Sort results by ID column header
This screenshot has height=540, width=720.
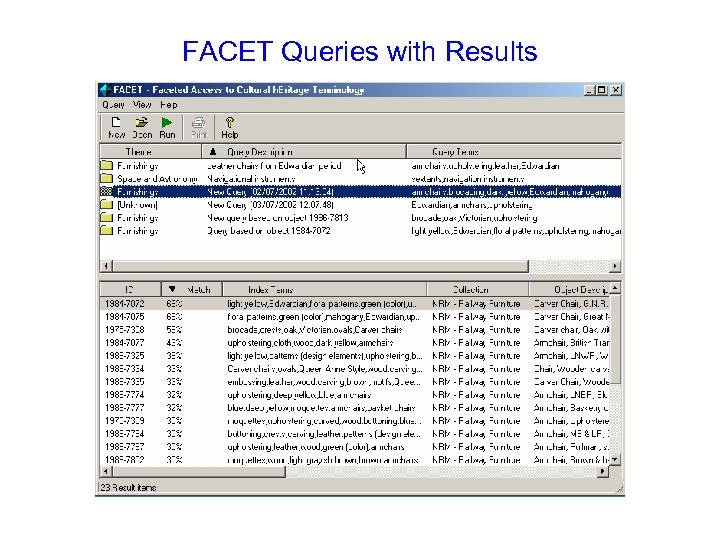click(130, 289)
